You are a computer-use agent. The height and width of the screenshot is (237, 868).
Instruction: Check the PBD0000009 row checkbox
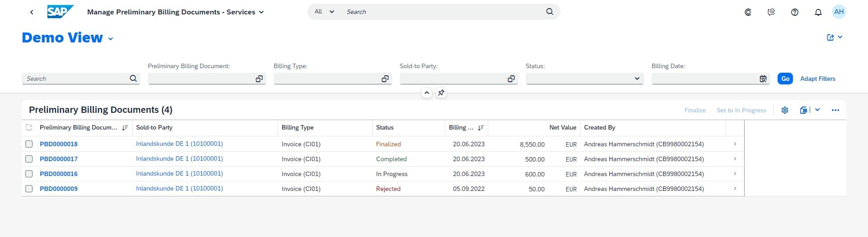tap(29, 189)
